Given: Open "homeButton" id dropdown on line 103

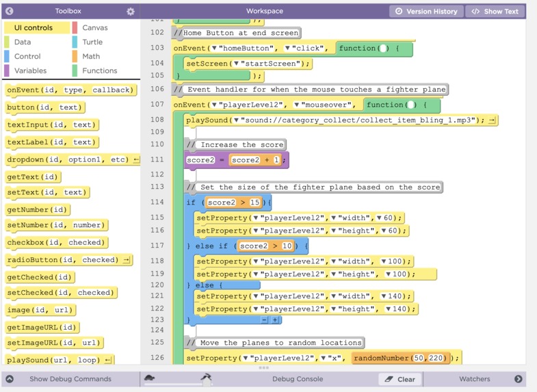Looking at the screenshot, I should pyautogui.click(x=214, y=49).
